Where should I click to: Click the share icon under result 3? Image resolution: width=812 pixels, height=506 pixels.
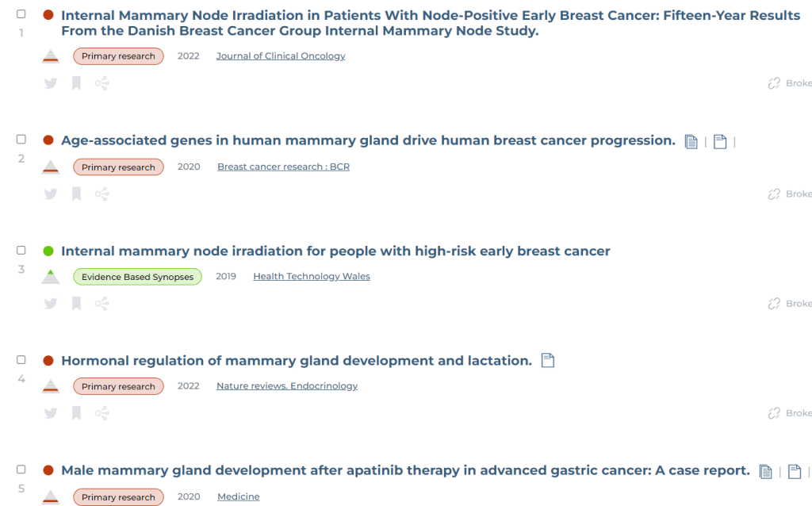101,303
